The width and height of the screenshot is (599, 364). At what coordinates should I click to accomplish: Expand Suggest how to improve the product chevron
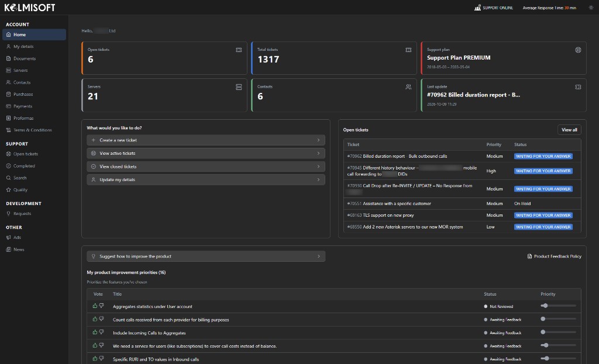click(x=319, y=256)
